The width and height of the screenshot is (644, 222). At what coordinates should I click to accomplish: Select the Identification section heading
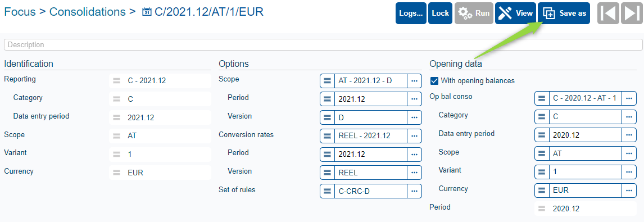[x=29, y=64]
